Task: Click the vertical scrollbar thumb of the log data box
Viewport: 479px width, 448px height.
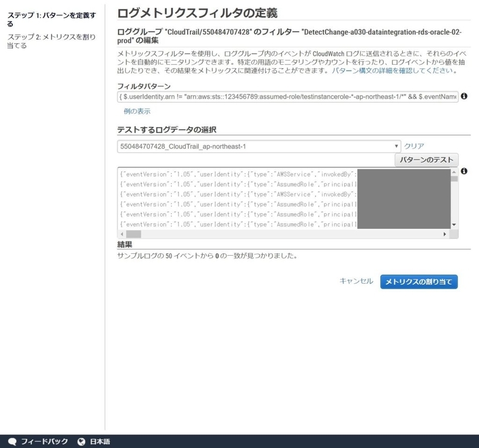Action: (454, 178)
